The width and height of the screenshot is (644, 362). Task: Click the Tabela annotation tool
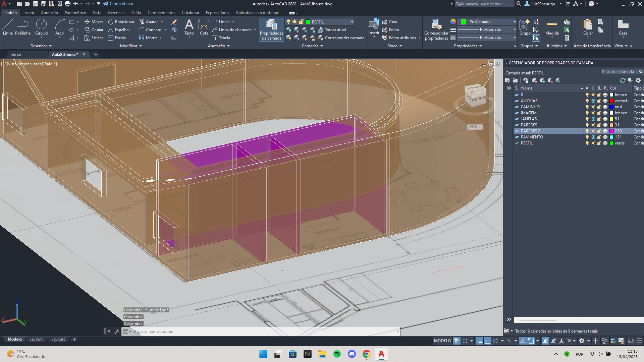pyautogui.click(x=221, y=38)
